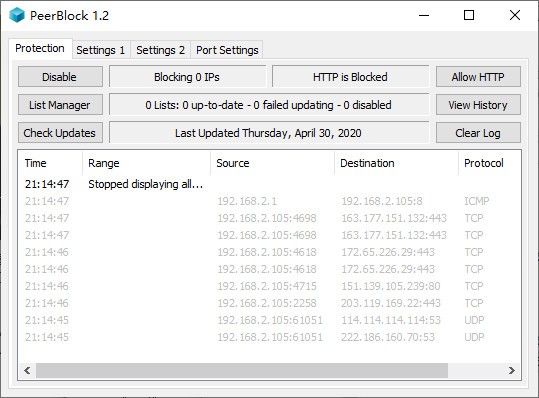539x398 pixels.
Task: Open the Port Settings tab
Action: 227,50
